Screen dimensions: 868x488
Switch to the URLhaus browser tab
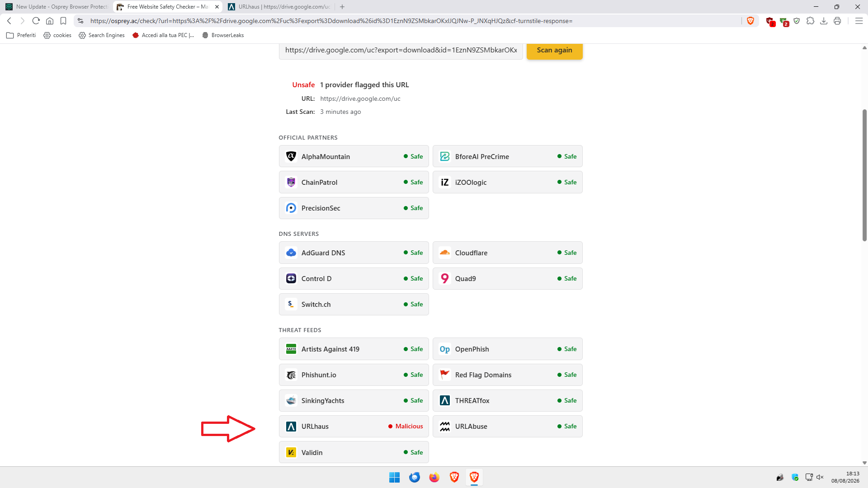click(279, 7)
